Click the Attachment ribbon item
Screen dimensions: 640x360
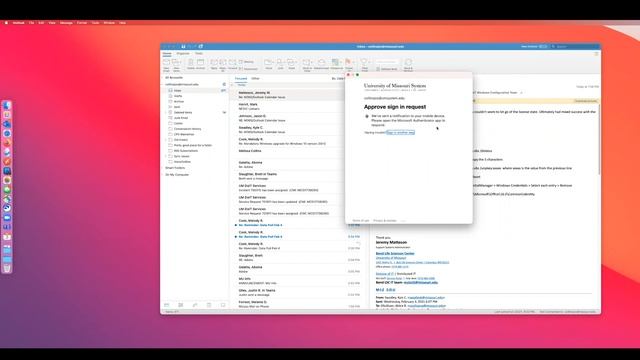click(248, 69)
